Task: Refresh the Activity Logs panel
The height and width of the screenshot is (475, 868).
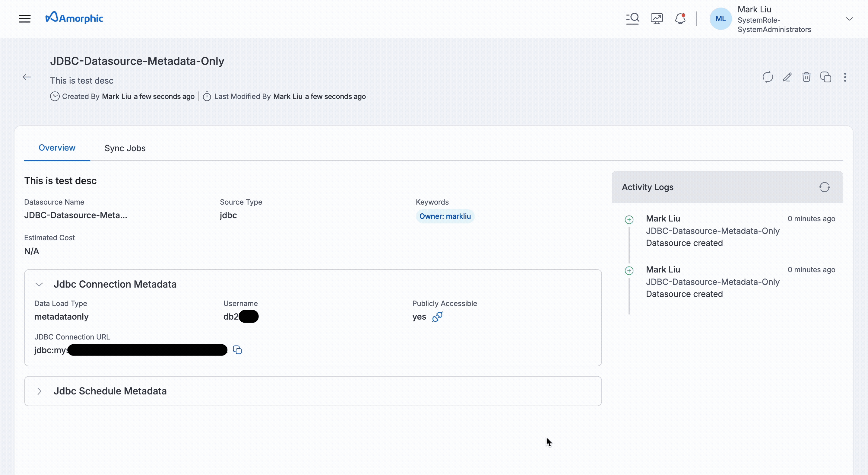Action: 825,187
